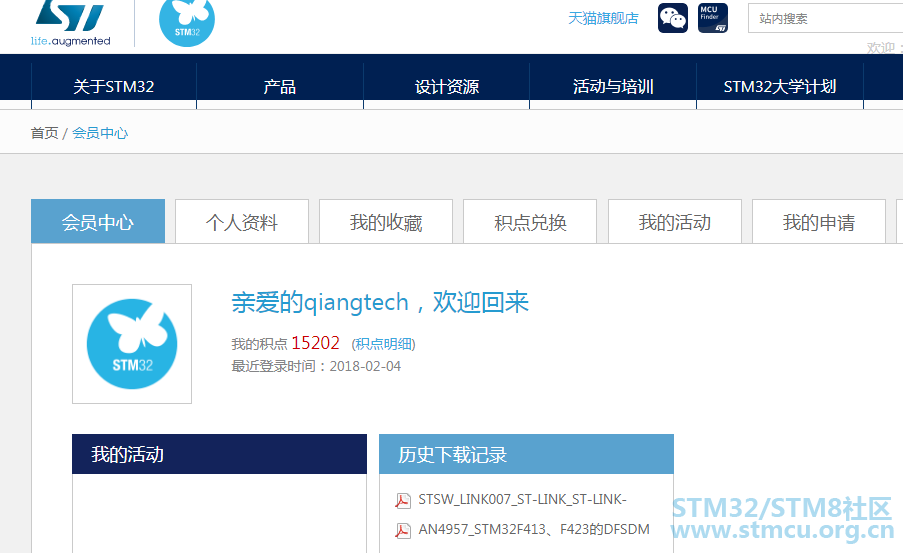The width and height of the screenshot is (903, 553).
Task: Open the AN4957_STM32F413 DFSDM download record
Action: [534, 529]
